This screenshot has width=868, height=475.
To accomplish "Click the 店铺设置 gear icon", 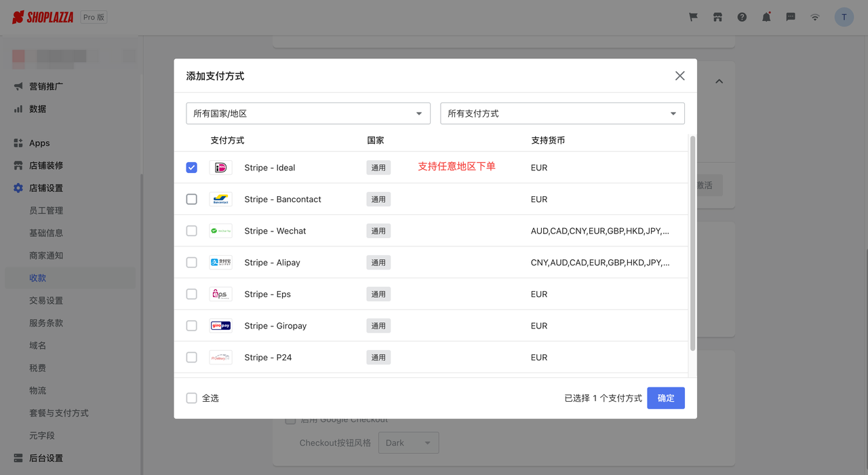I will coord(18,188).
